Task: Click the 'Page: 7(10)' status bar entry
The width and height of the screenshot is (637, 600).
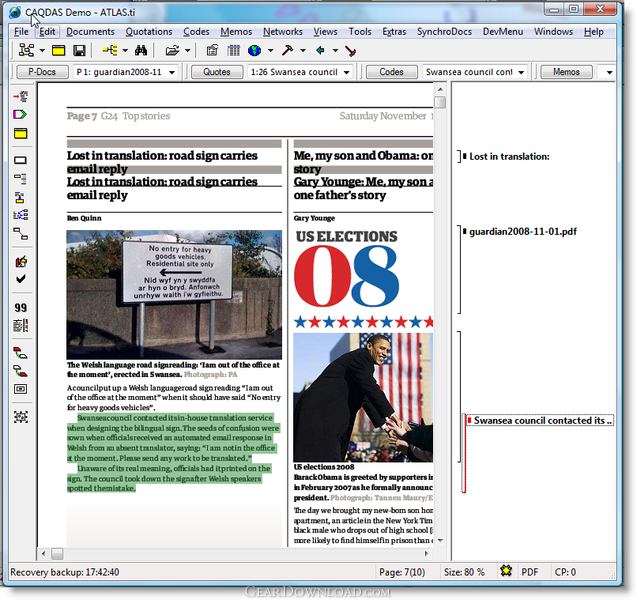Action: (402, 572)
